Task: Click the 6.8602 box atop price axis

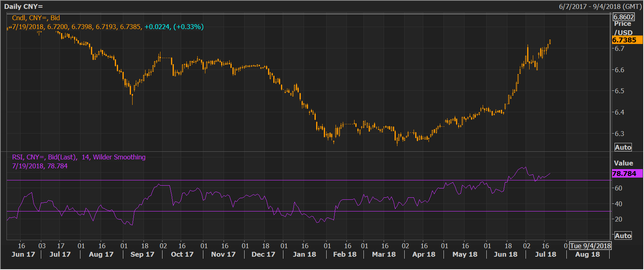Action: coord(623,17)
